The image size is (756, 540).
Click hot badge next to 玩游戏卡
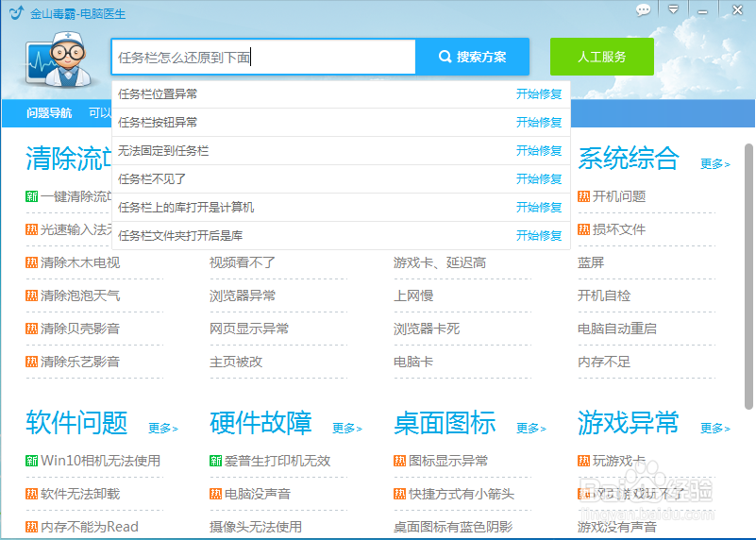[x=584, y=461]
